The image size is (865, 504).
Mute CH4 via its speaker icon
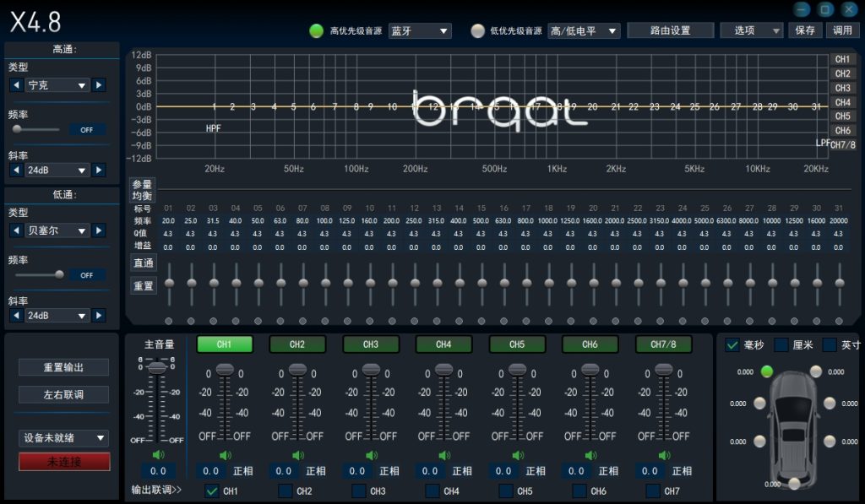[x=444, y=456]
